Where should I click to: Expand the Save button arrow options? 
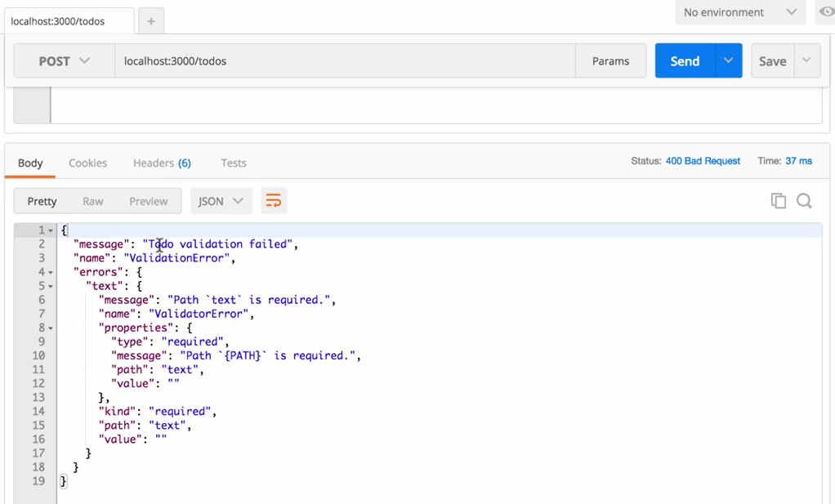tap(806, 61)
